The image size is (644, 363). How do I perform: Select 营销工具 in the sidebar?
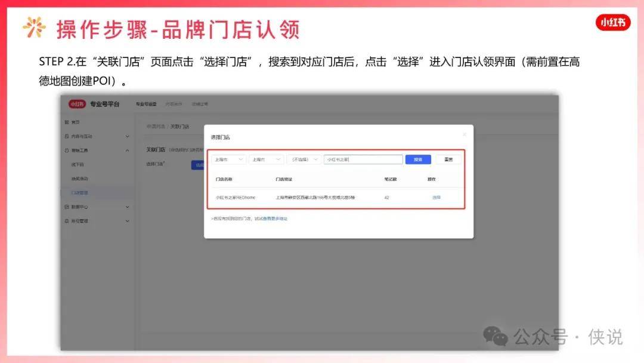tap(80, 150)
